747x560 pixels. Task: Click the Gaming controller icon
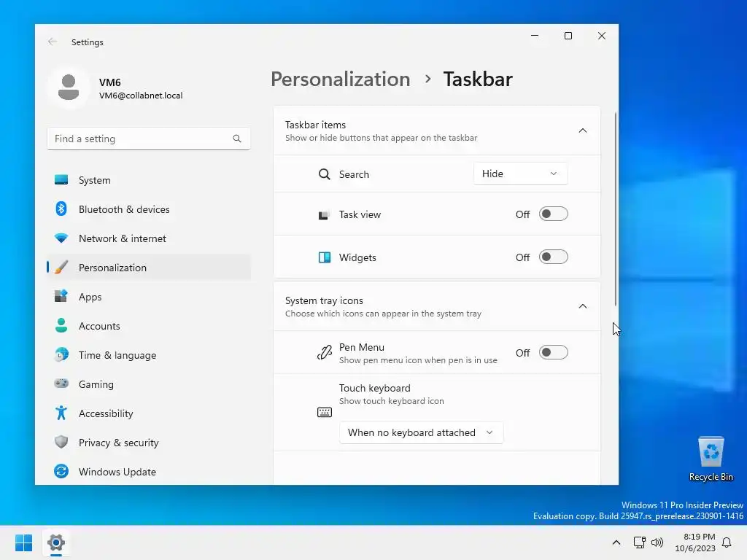point(61,384)
